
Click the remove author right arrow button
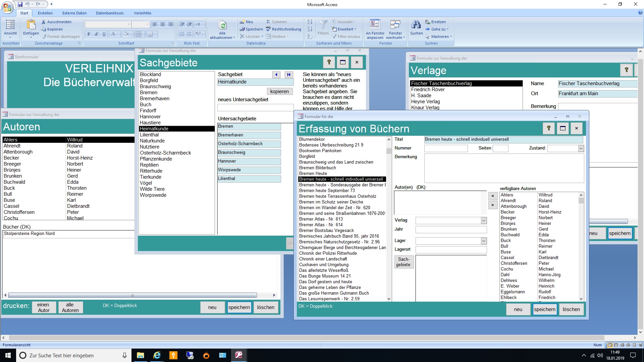(492, 205)
